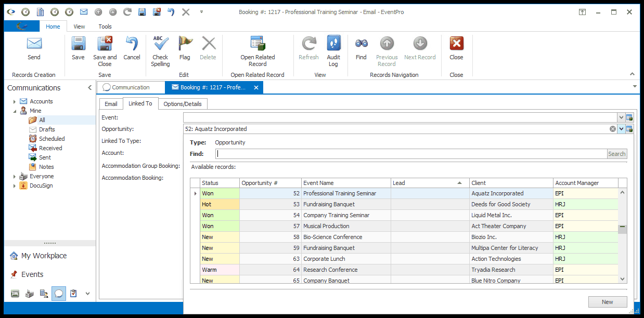Open the bed accommodation module icon in bottom navigation
This screenshot has width=644, height=318.
click(15, 294)
